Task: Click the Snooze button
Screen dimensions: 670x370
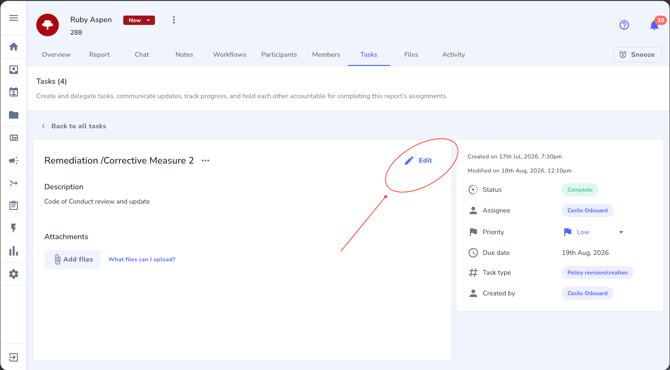Action: click(637, 55)
